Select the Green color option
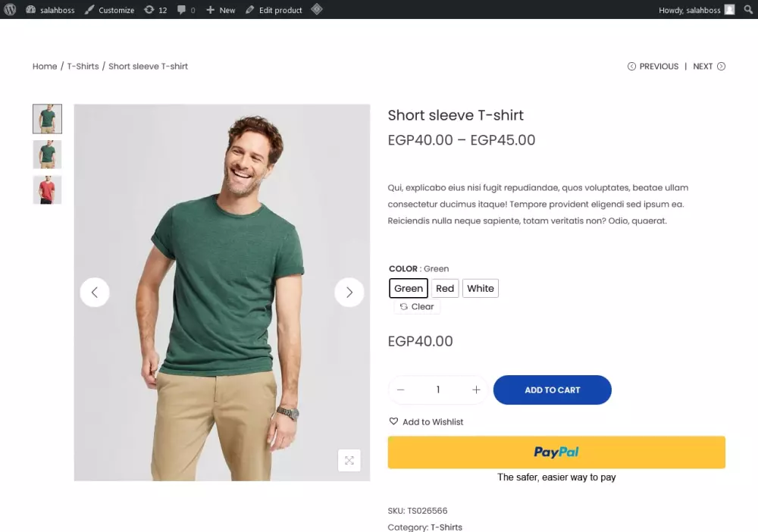Viewport: 758px width, 532px height. click(409, 288)
